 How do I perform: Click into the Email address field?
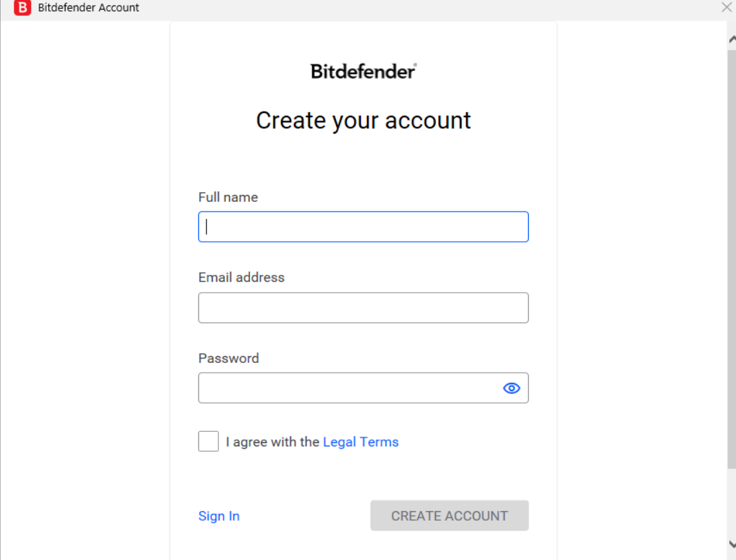click(364, 308)
